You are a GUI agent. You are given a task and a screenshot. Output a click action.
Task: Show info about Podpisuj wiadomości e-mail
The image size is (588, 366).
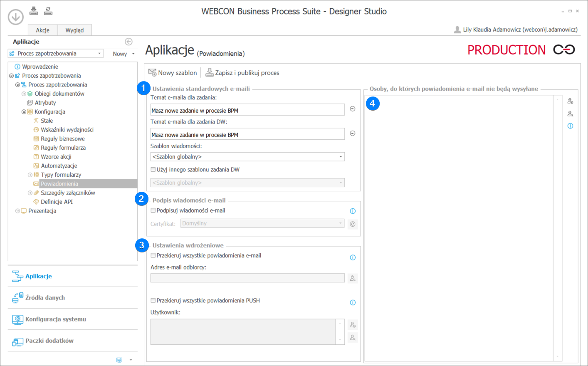pyautogui.click(x=353, y=211)
